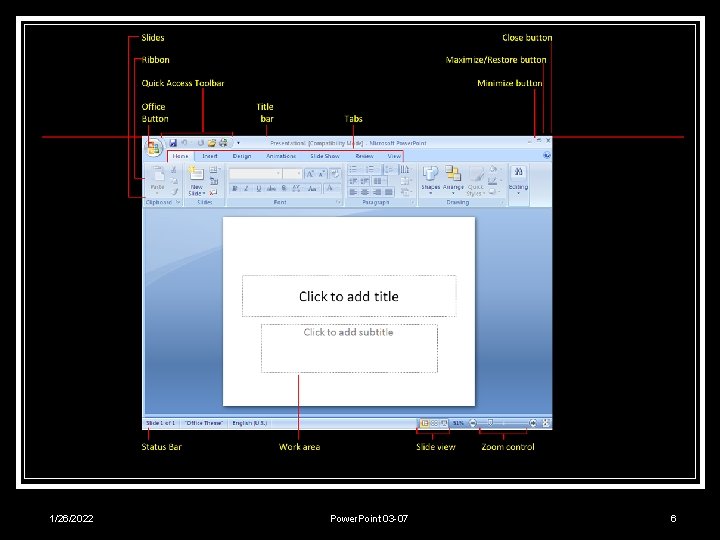Click the Clear All Formatting icon
720x540 pixels.
(x=335, y=174)
